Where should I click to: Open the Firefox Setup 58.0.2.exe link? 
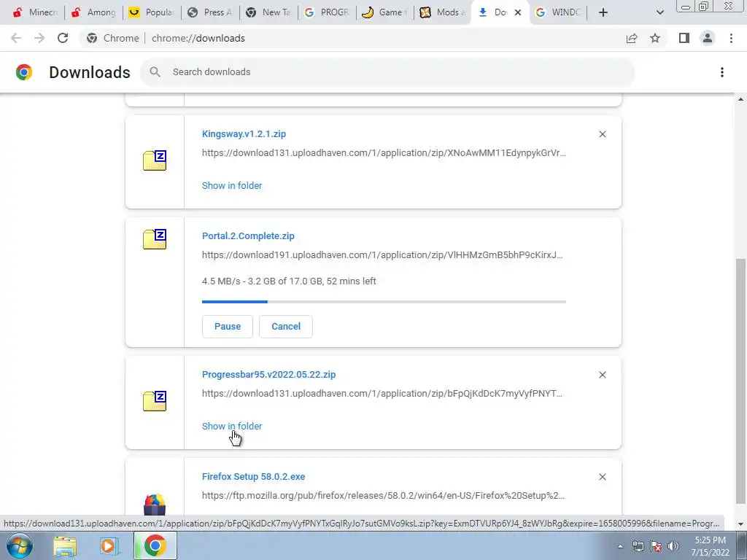(x=253, y=477)
